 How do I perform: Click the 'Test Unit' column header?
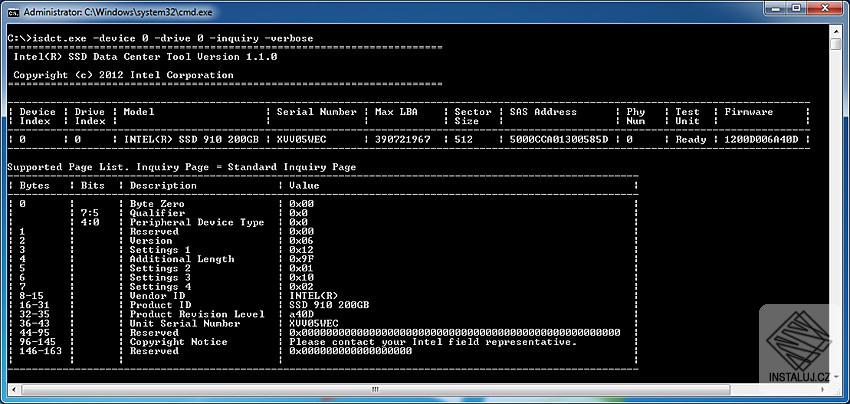687,117
